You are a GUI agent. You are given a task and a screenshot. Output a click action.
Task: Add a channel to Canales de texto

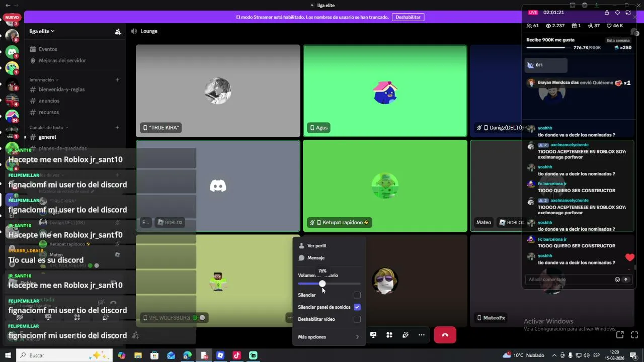click(117, 128)
